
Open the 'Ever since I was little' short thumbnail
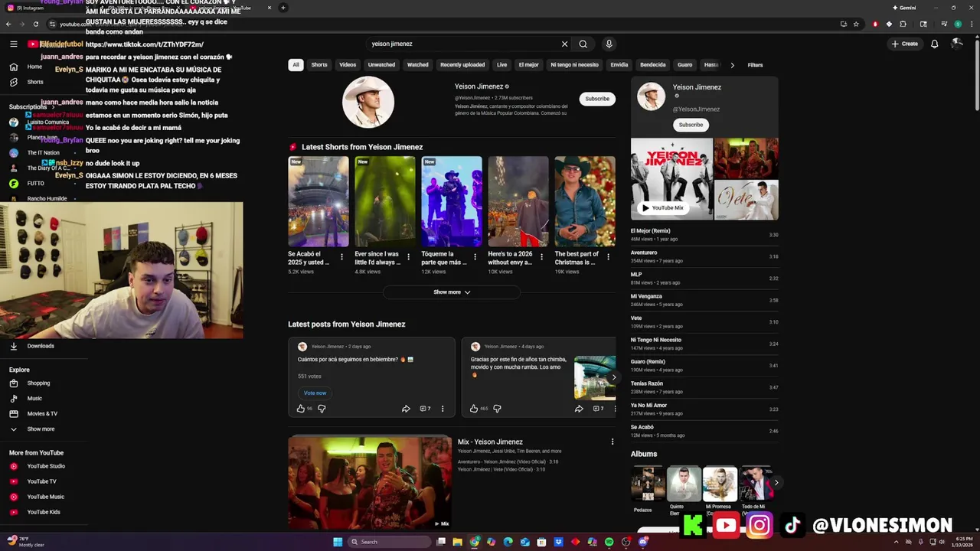(x=385, y=201)
